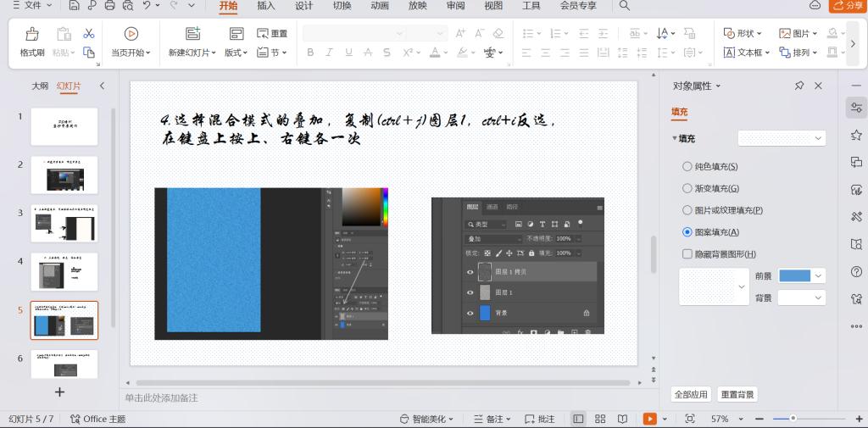Click the zoom slider in status bar
Screen dimensions: 868x428
[793, 419]
